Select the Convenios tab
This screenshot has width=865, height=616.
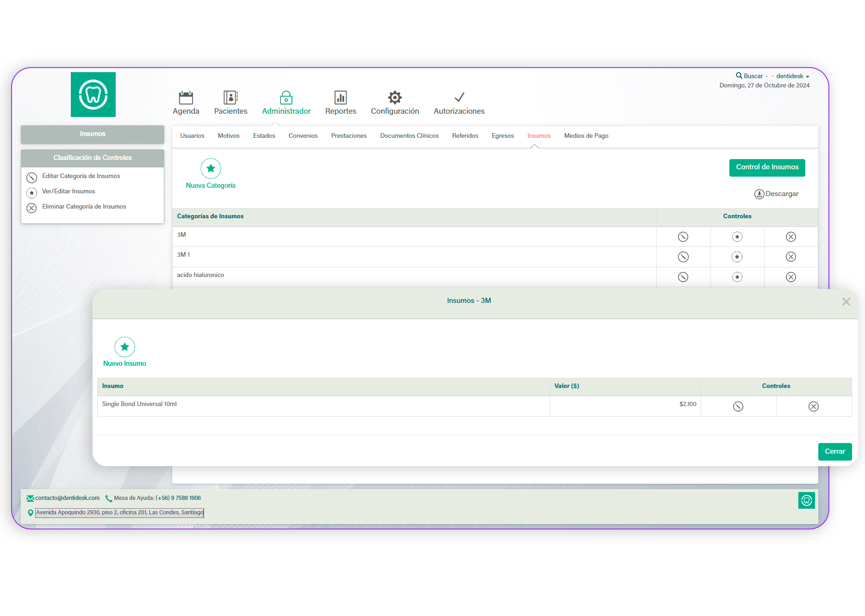[x=303, y=136]
